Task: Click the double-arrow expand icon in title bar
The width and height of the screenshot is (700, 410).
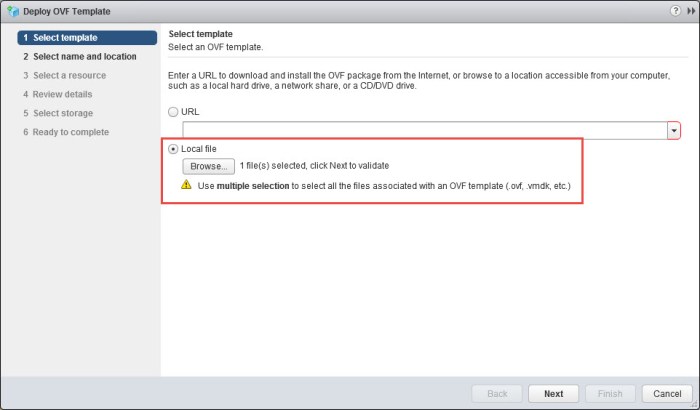Action: (x=690, y=10)
